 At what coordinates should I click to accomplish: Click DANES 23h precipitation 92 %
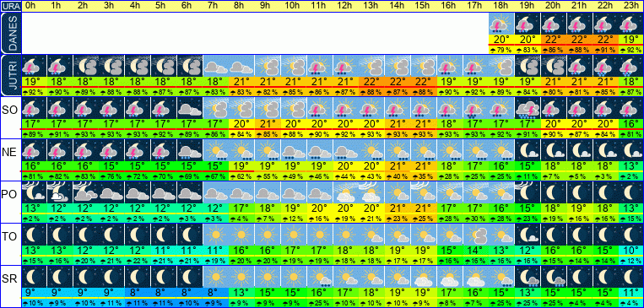[630, 50]
